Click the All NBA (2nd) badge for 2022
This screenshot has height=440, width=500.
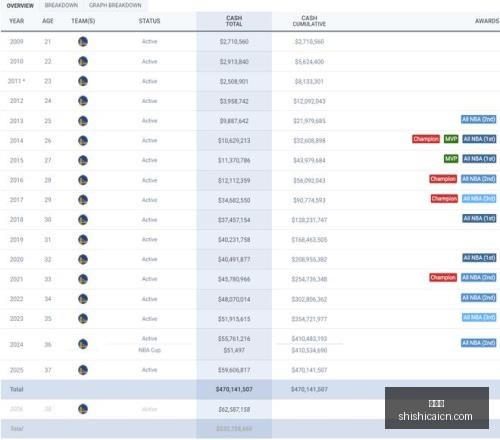pyautogui.click(x=479, y=298)
